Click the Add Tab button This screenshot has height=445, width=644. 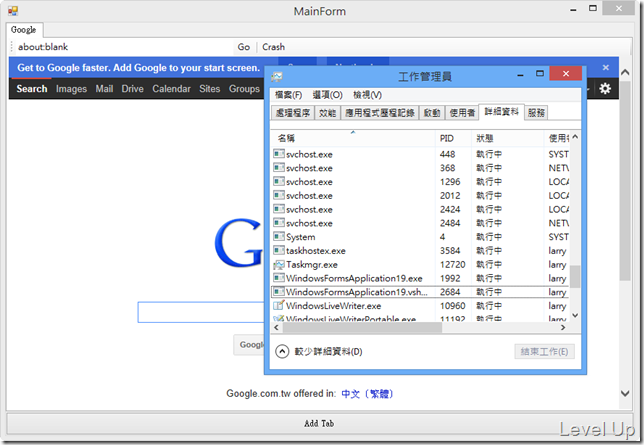pos(319,423)
